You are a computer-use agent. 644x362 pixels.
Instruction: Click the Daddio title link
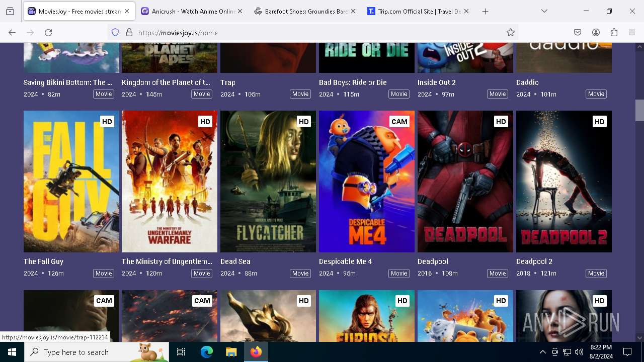[x=527, y=82]
